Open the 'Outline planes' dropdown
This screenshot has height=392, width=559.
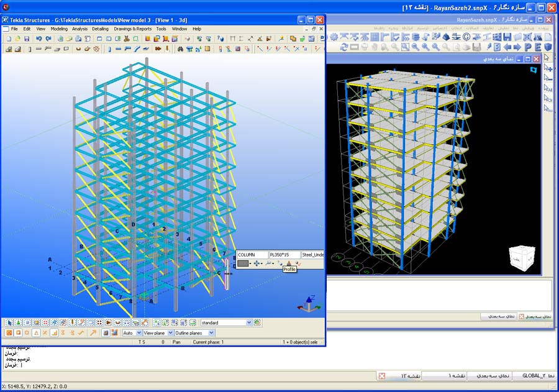click(211, 333)
